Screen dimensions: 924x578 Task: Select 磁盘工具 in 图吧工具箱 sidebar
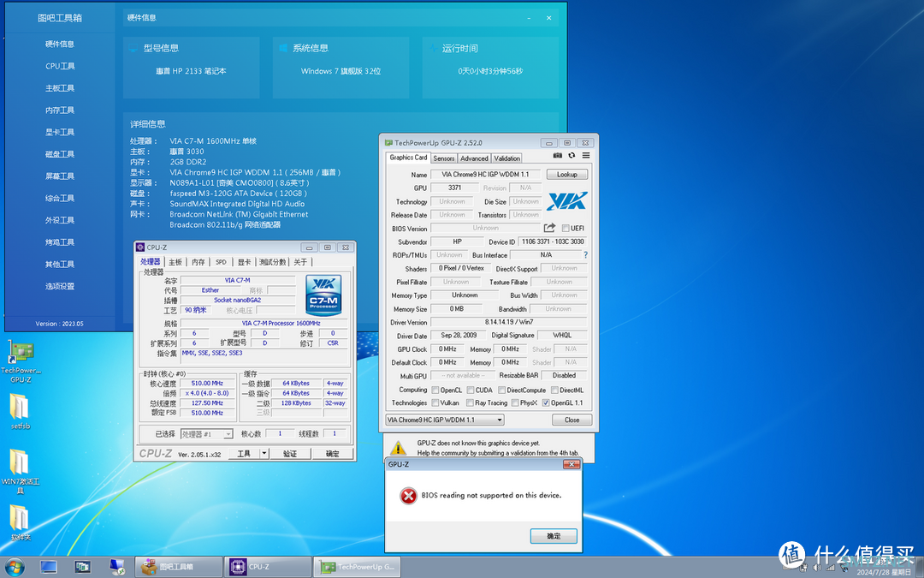[x=60, y=154]
